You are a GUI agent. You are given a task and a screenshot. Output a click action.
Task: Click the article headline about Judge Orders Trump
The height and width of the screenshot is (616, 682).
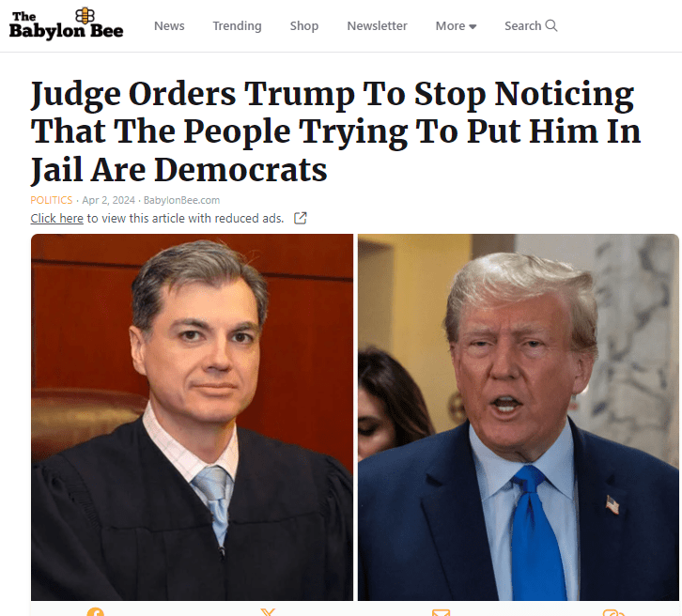click(335, 131)
